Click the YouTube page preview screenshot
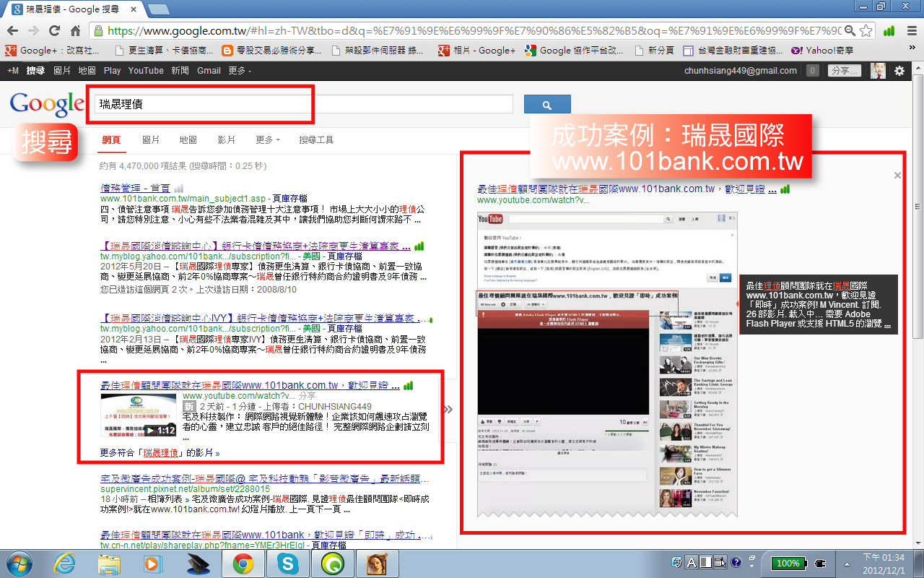Screen dimensions: 924x578 coord(607,365)
